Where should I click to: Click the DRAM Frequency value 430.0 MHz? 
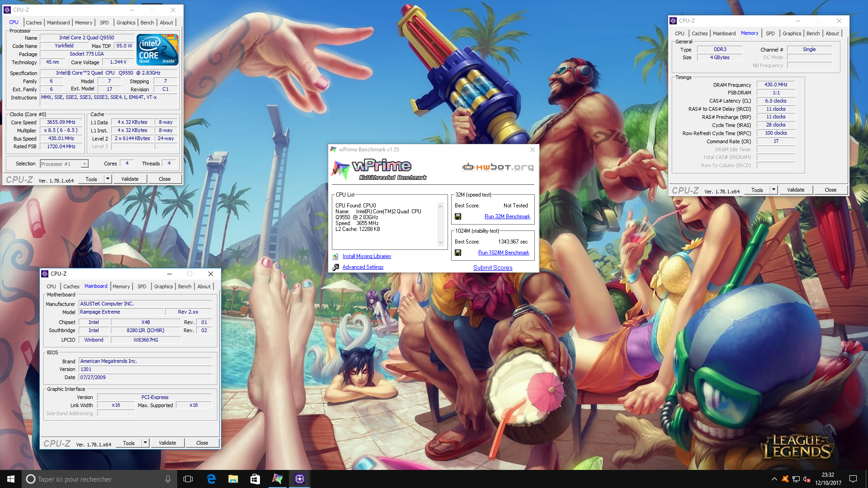776,84
